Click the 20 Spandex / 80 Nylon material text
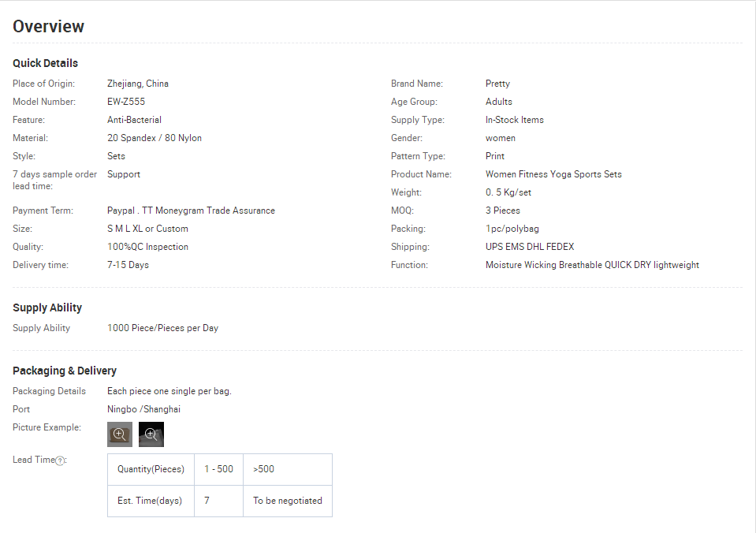756x533 pixels. [155, 138]
